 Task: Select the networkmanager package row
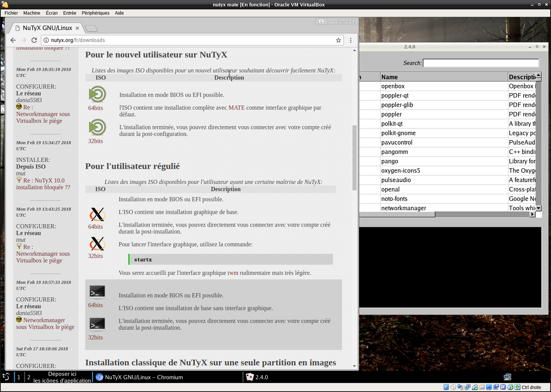tap(447, 208)
